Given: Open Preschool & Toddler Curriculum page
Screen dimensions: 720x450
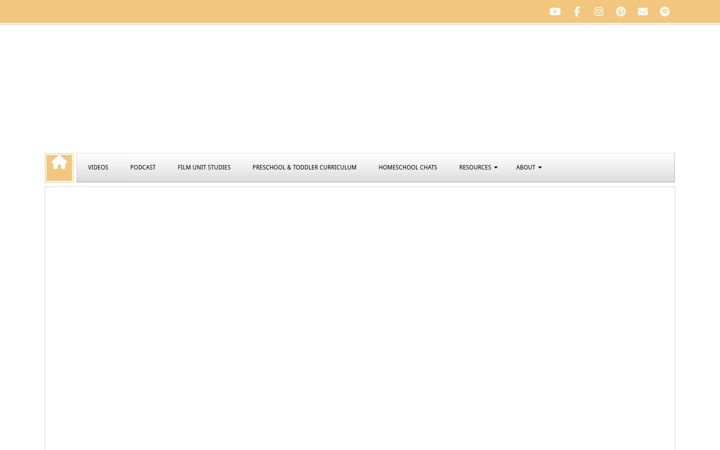Looking at the screenshot, I should tap(304, 168).
